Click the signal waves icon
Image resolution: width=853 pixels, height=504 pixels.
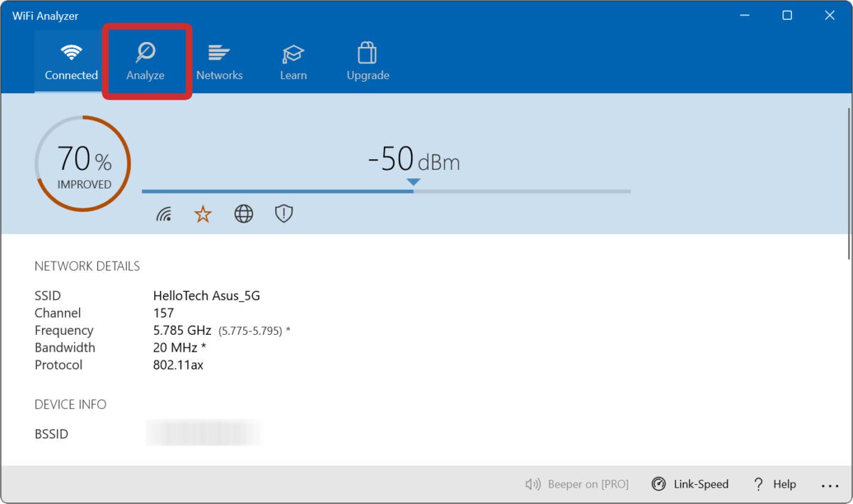click(x=163, y=214)
